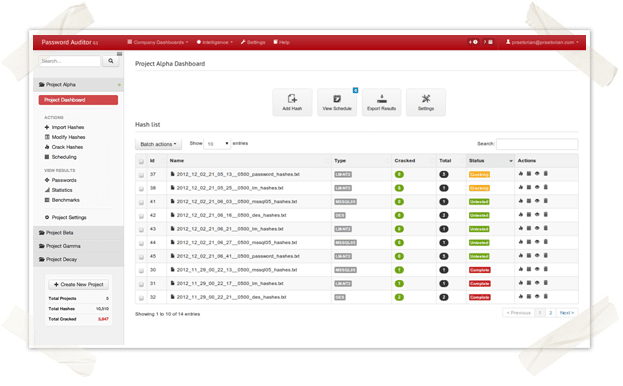Click the crack (flame) icon for row 37
The width and height of the screenshot is (623, 386).
pos(520,174)
